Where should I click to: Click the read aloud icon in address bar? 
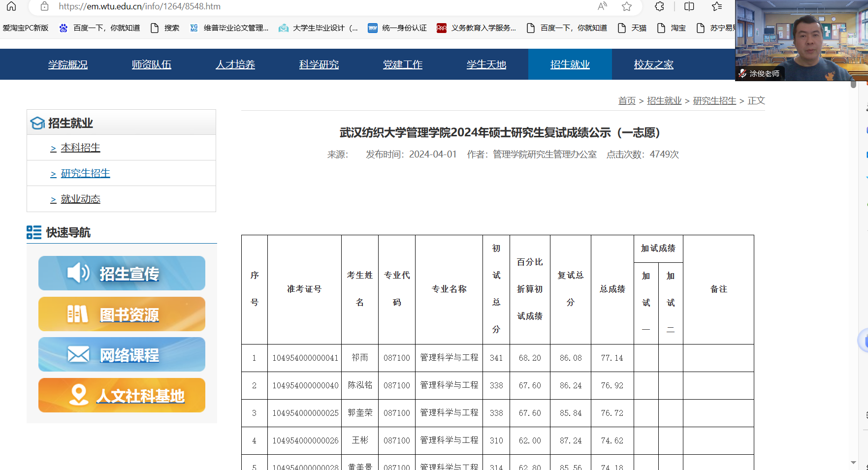(x=602, y=6)
